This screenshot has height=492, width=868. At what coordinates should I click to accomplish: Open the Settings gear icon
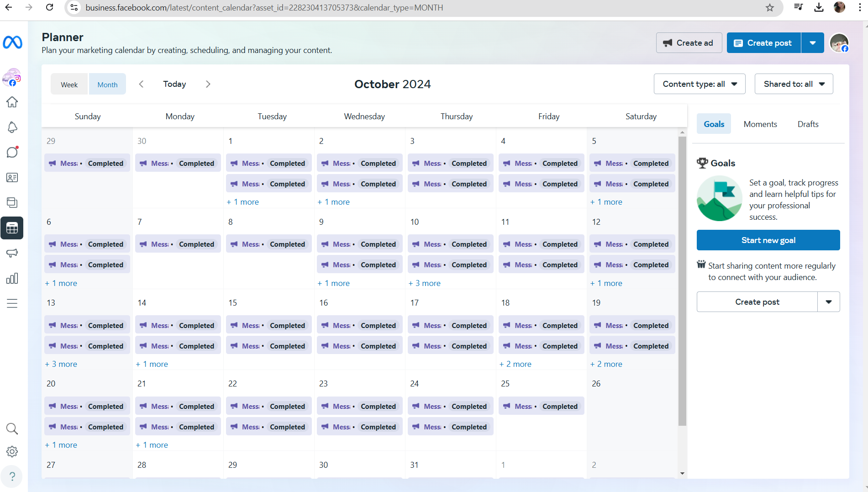click(12, 452)
